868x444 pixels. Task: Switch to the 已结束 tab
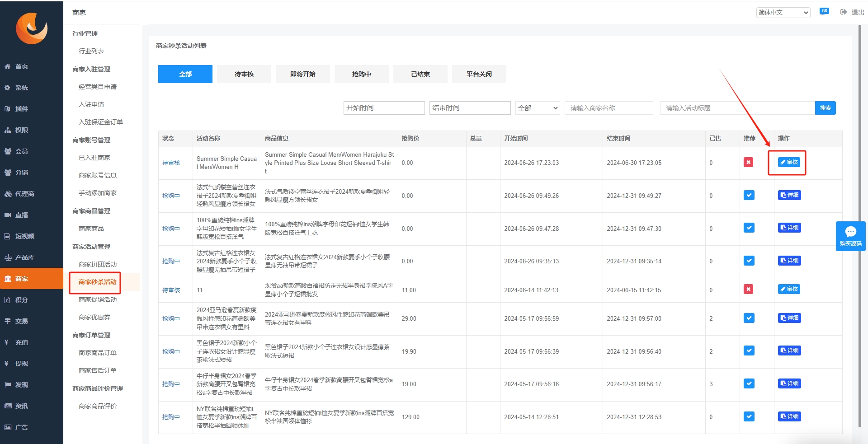pyautogui.click(x=420, y=74)
